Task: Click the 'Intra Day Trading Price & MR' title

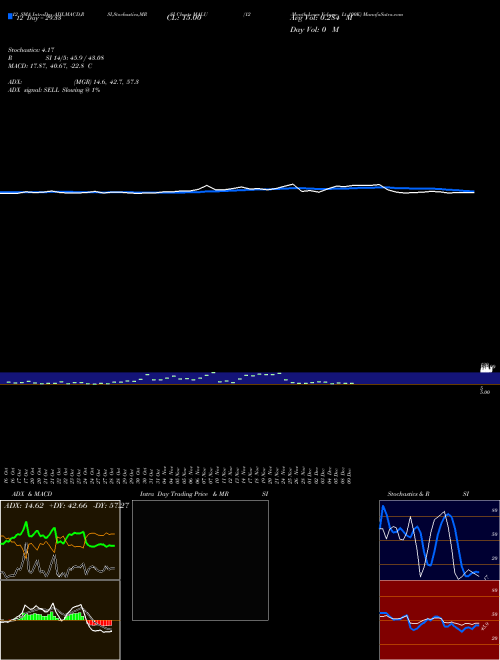Action: 184,494
